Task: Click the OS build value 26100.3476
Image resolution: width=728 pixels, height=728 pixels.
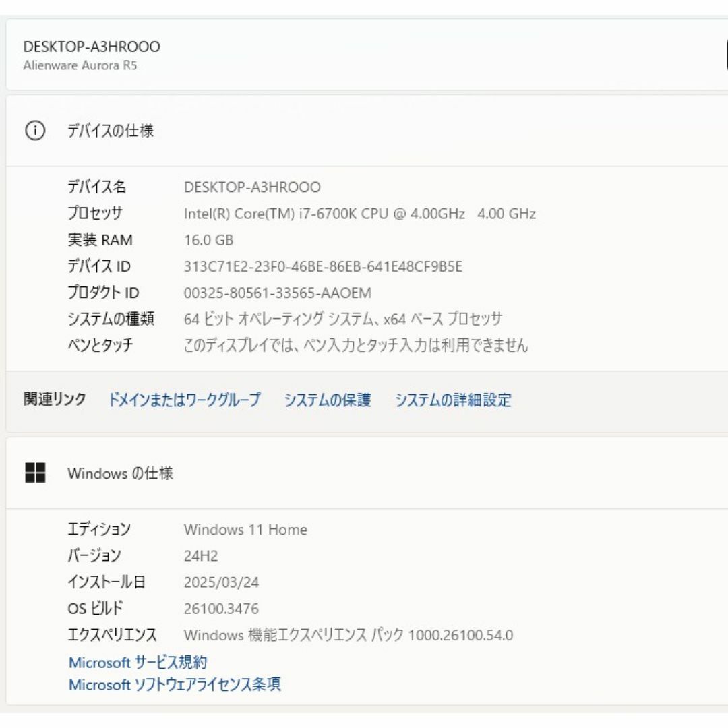Action: coord(221,609)
